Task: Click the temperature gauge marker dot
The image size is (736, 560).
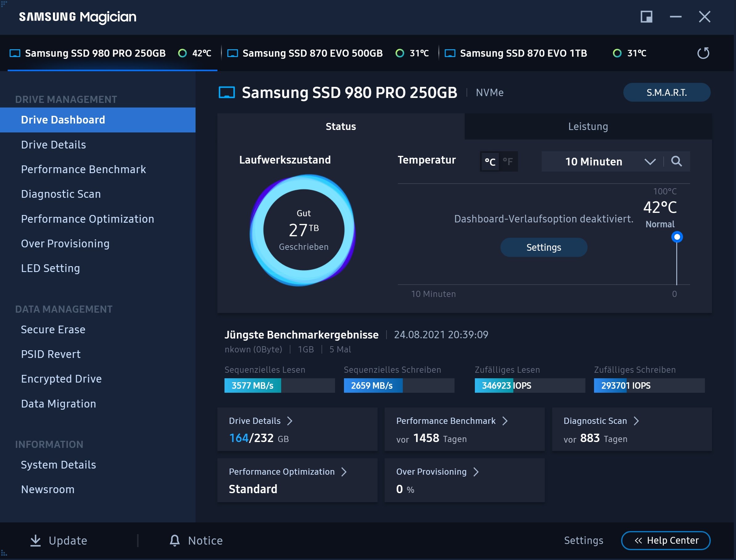Action: (x=677, y=237)
